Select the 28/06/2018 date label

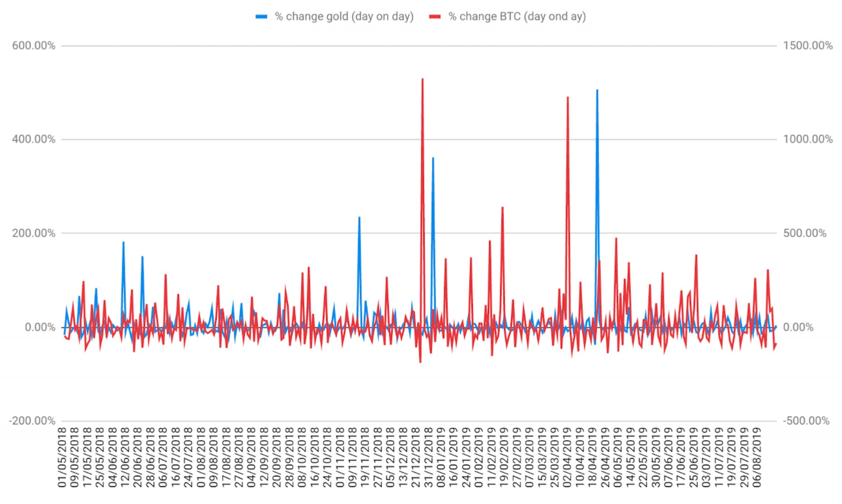151,457
